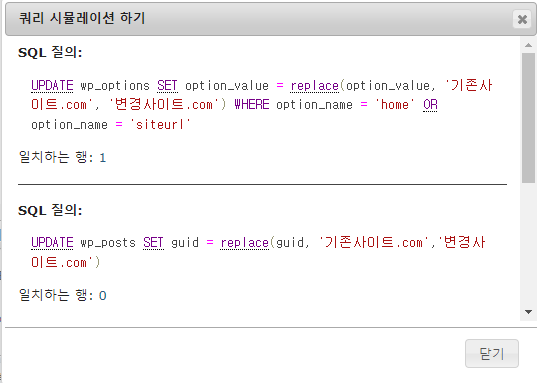Image resolution: width=539 pixels, height=383 pixels.
Task: Click replace function link in wp_posts query
Action: 244,243
